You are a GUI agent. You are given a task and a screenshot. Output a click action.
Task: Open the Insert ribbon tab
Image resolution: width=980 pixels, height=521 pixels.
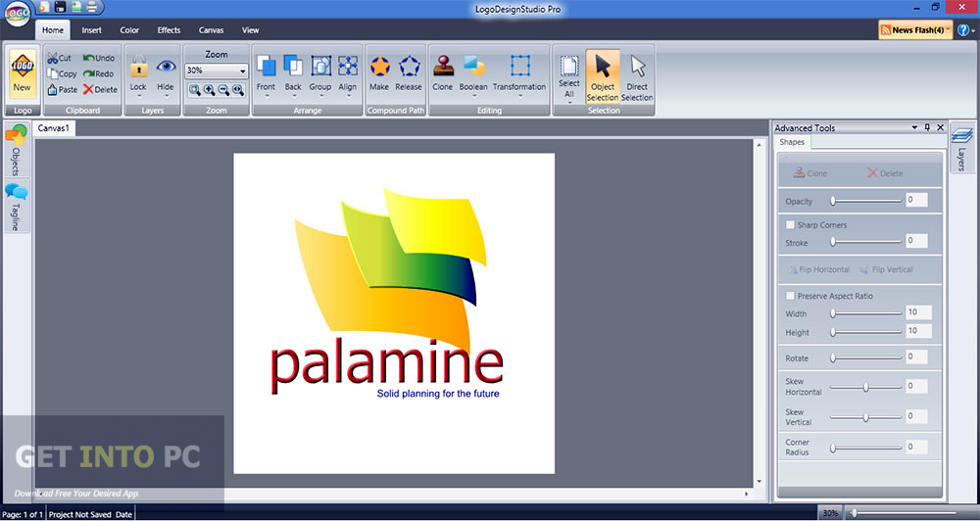coord(91,30)
